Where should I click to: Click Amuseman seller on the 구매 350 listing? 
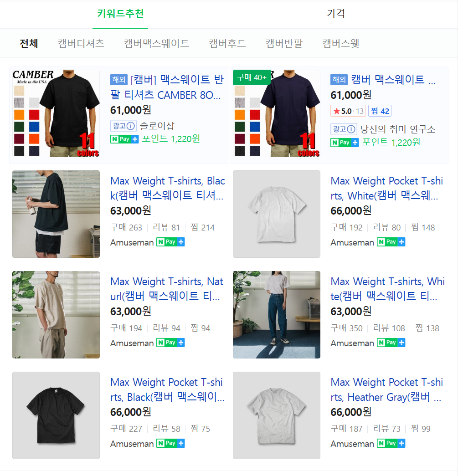pos(352,343)
